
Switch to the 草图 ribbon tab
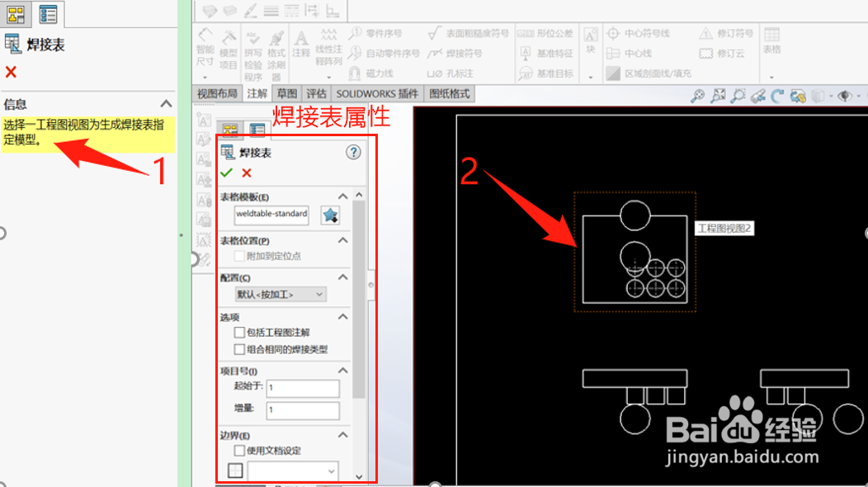pos(285,93)
